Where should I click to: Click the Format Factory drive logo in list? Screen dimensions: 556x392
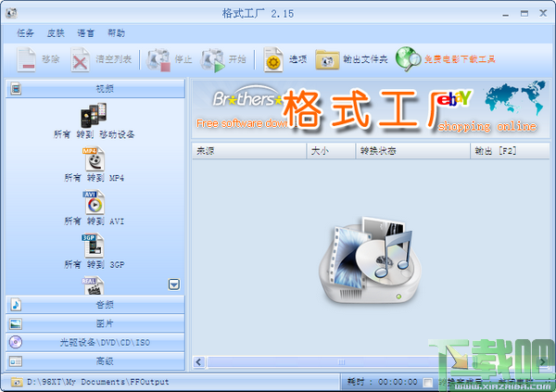(x=370, y=260)
